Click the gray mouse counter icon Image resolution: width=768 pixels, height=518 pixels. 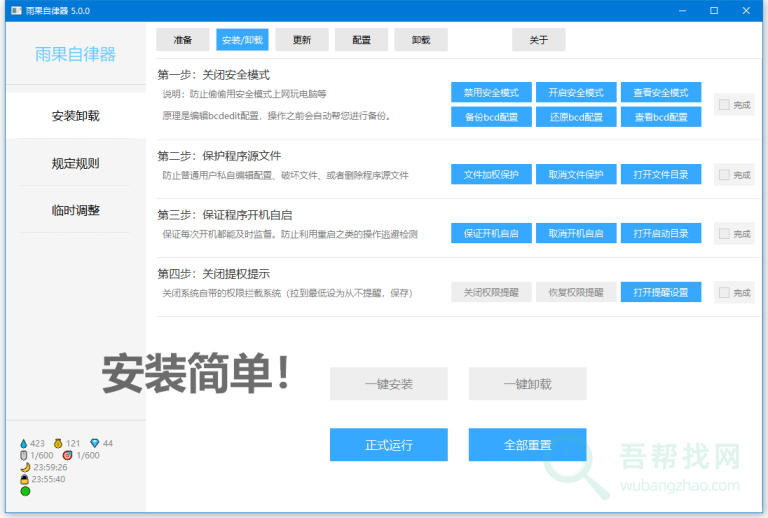coord(24,455)
